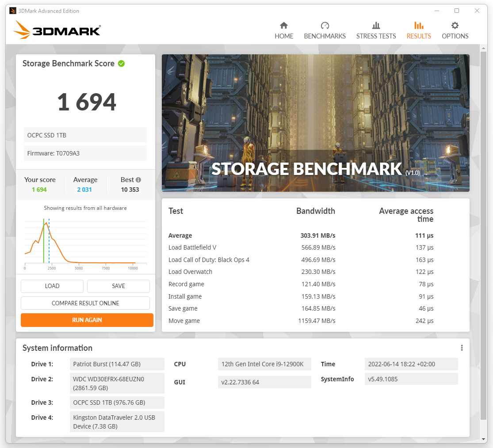Click Time 2022-06-14 18:22 field
493x448 pixels.
pos(411,364)
